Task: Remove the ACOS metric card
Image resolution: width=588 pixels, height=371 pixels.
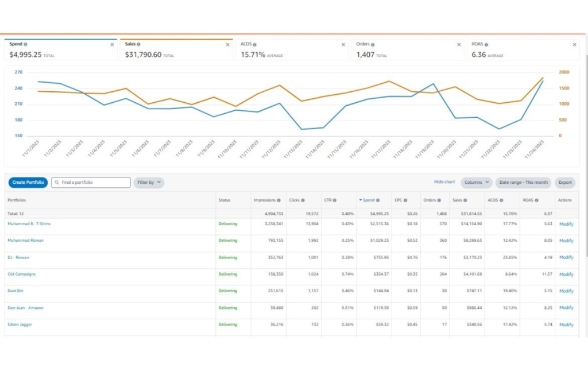Action: click(343, 45)
